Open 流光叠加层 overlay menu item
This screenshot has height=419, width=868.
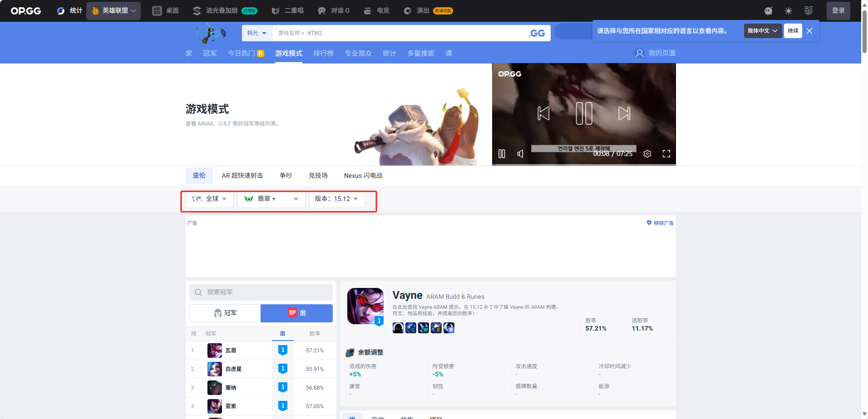(x=225, y=10)
